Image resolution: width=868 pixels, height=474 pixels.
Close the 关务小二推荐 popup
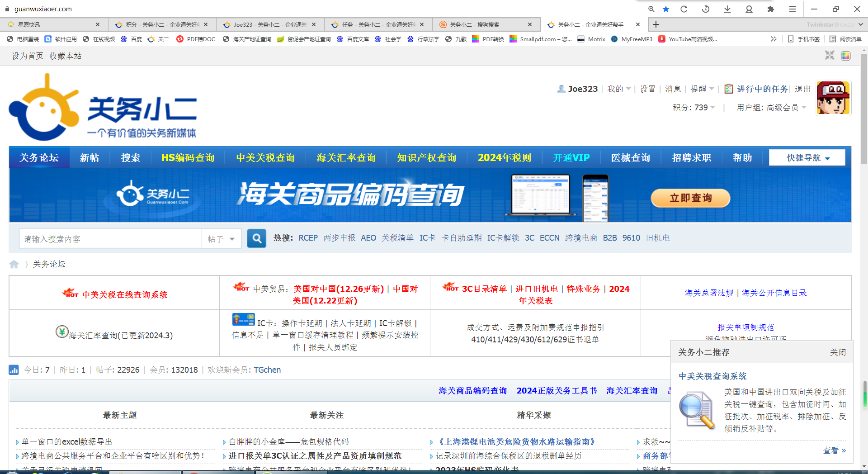pos(838,352)
